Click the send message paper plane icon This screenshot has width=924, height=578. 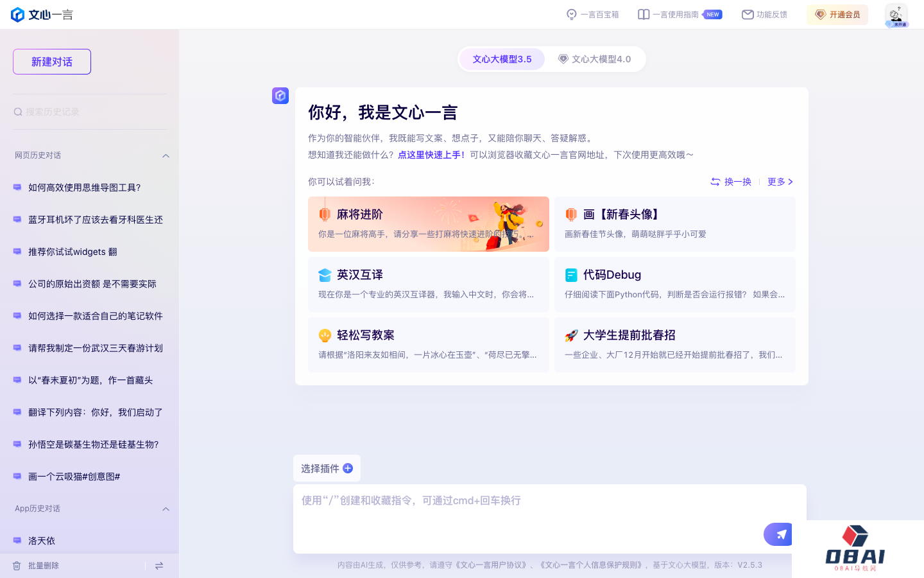pyautogui.click(x=780, y=534)
